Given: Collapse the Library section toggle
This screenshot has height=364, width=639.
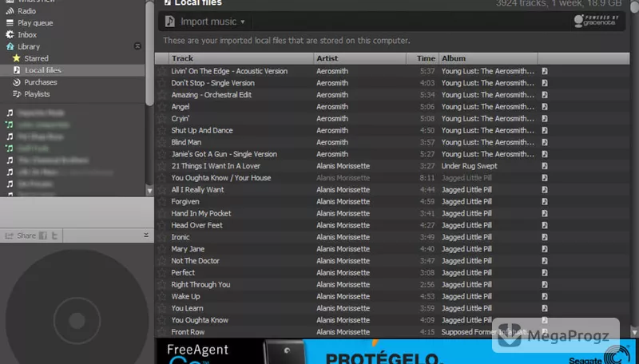Looking at the screenshot, I should click(137, 46).
